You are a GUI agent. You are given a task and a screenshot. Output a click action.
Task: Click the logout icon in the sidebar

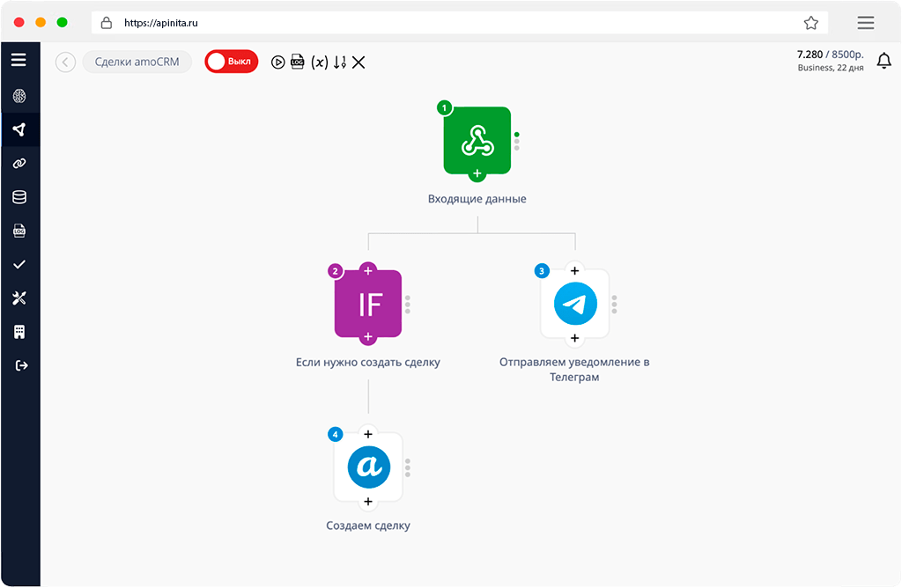[x=19, y=365]
